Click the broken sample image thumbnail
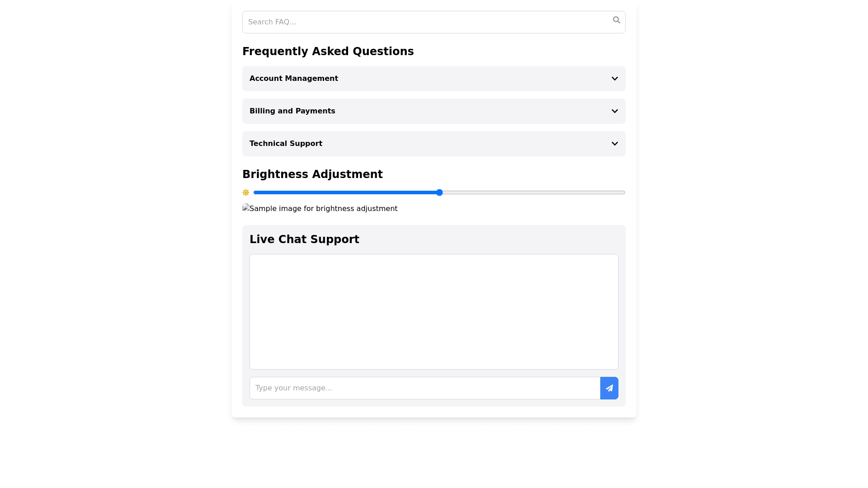This screenshot has width=868, height=488. click(x=246, y=208)
